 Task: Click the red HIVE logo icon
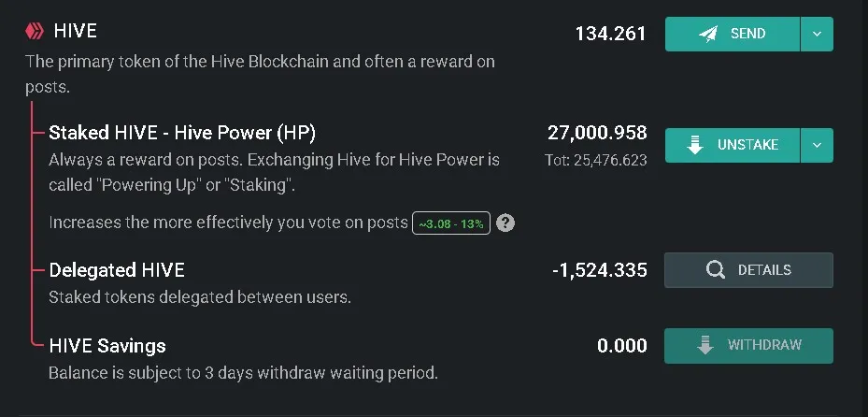coord(35,31)
